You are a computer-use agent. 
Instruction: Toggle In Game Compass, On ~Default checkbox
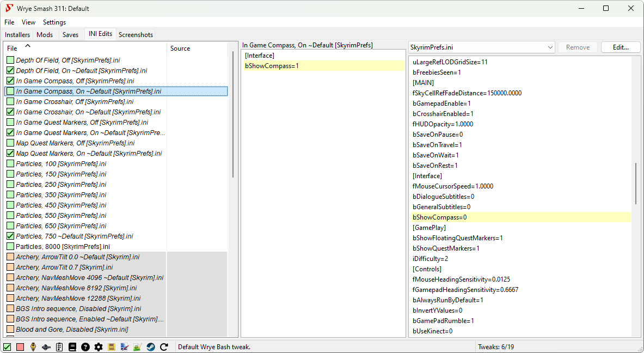pyautogui.click(x=10, y=91)
